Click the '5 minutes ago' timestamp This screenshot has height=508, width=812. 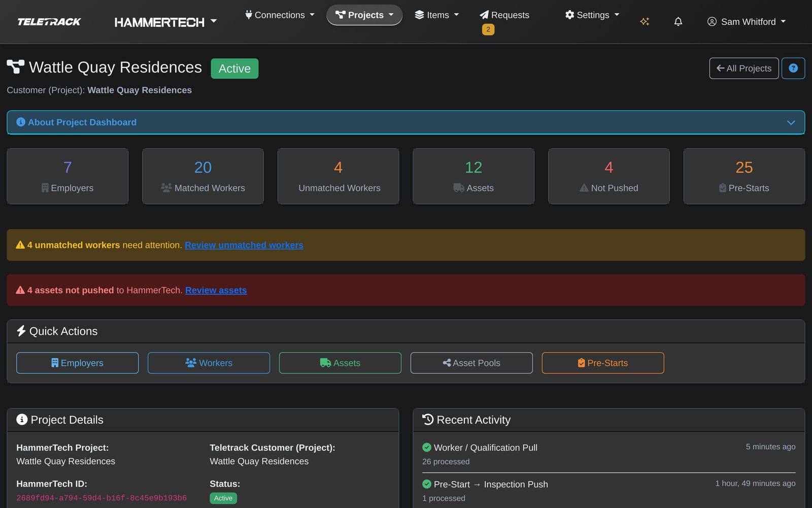tap(770, 447)
